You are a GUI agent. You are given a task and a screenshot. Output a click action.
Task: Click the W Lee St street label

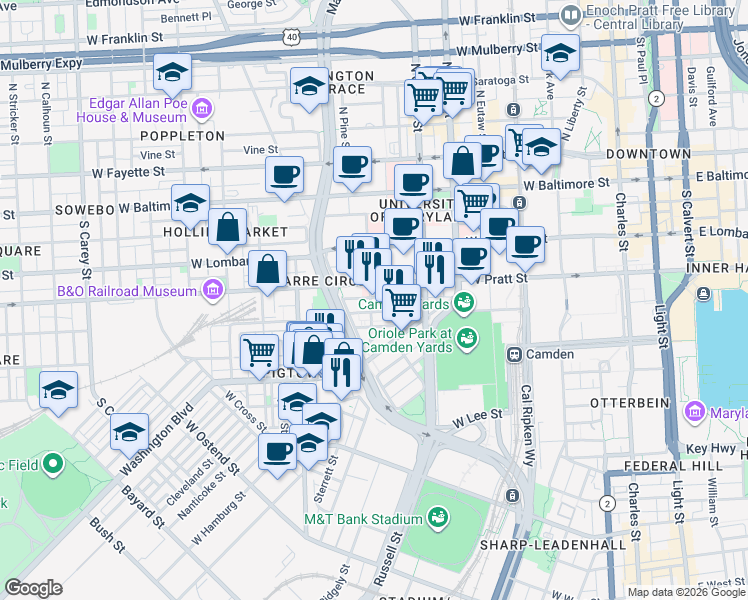coord(478,418)
